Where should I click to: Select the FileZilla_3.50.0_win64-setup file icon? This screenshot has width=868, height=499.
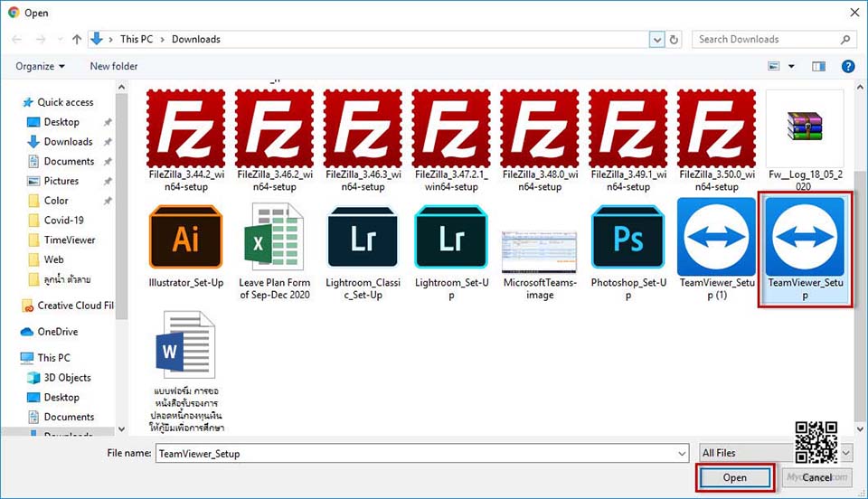coord(716,128)
